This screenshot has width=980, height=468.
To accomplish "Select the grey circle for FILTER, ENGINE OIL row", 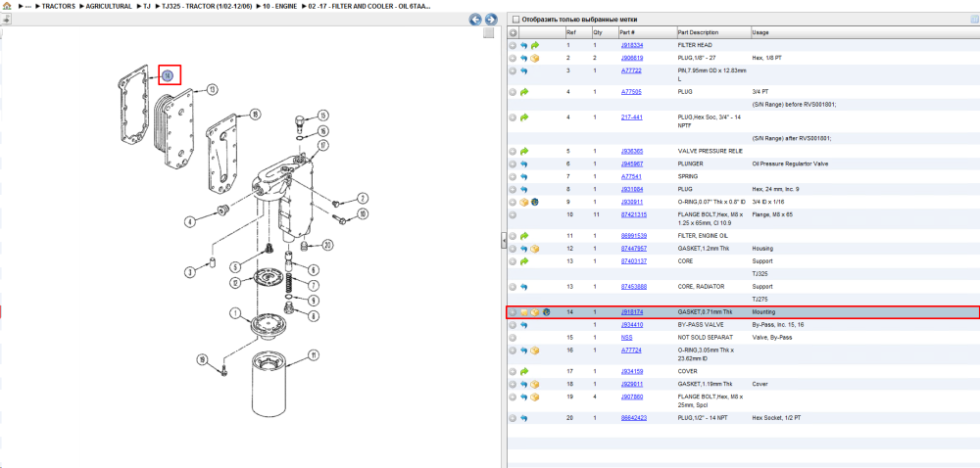I will 513,236.
